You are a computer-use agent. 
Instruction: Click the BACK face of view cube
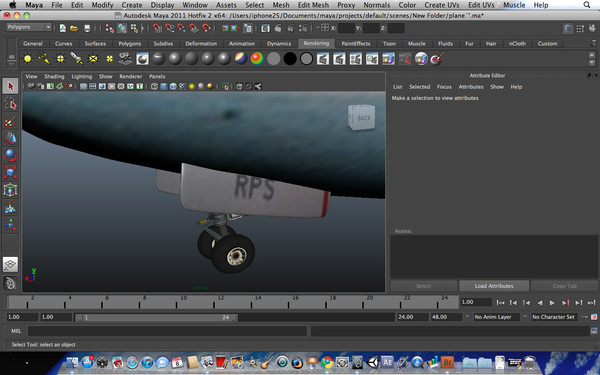[x=364, y=118]
